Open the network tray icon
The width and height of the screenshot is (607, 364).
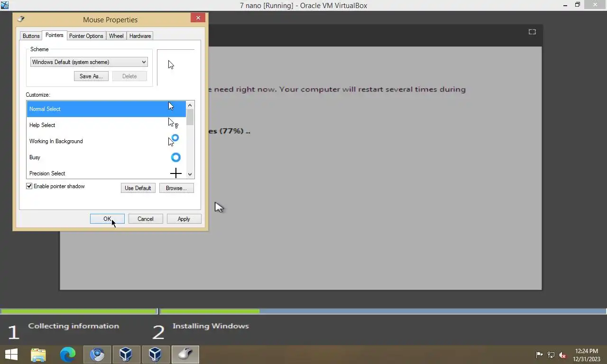point(551,355)
